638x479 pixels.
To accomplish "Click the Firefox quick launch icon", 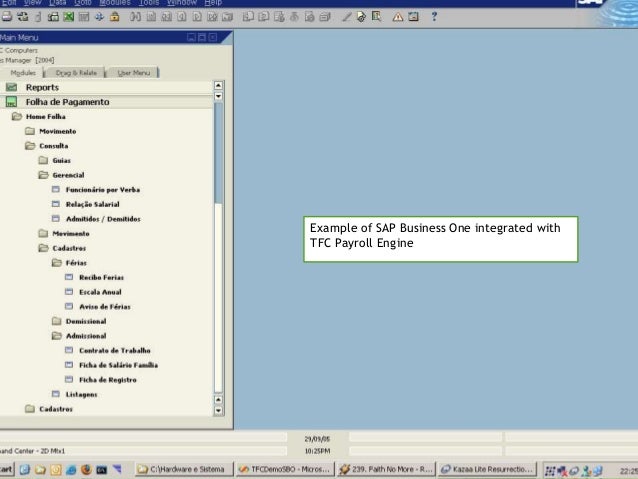I will [86, 470].
